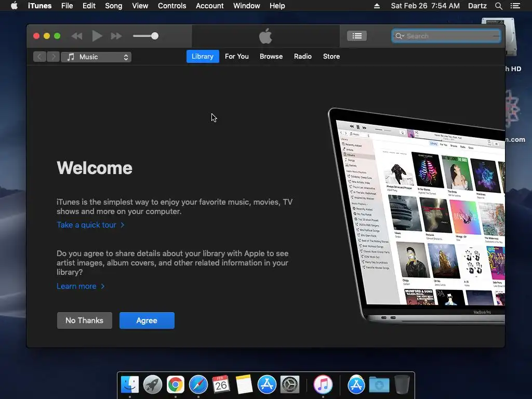Open the View menu

click(140, 6)
